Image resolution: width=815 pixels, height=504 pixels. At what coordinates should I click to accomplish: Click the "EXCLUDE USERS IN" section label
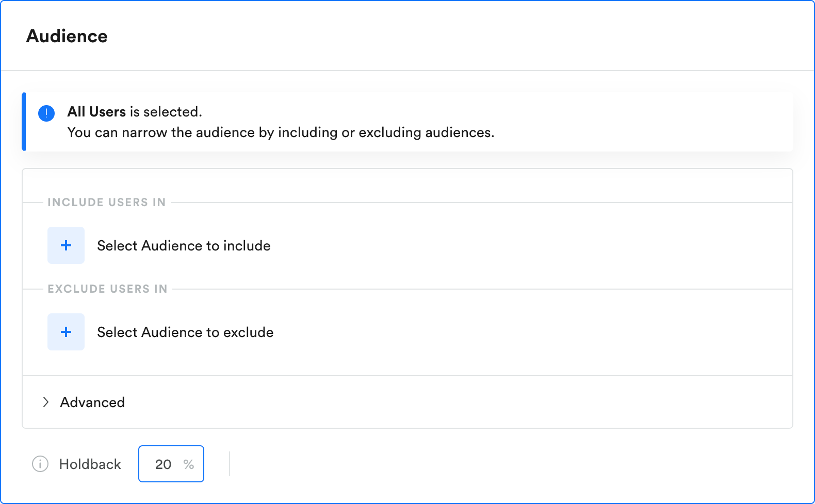coord(107,289)
